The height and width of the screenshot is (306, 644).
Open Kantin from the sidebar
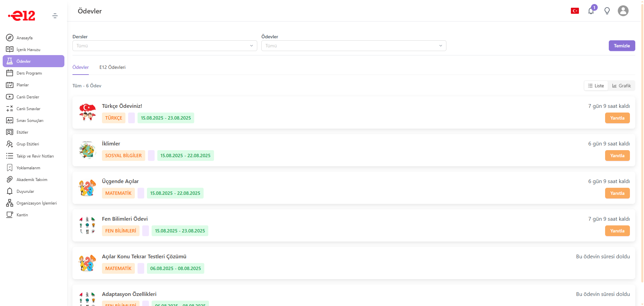coord(22,215)
